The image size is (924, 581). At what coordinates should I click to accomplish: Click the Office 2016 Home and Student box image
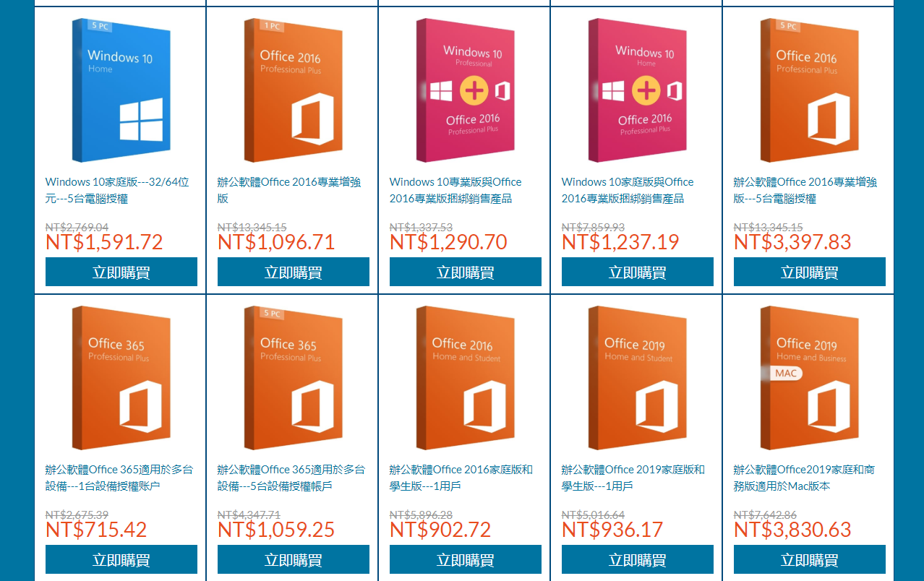466,378
